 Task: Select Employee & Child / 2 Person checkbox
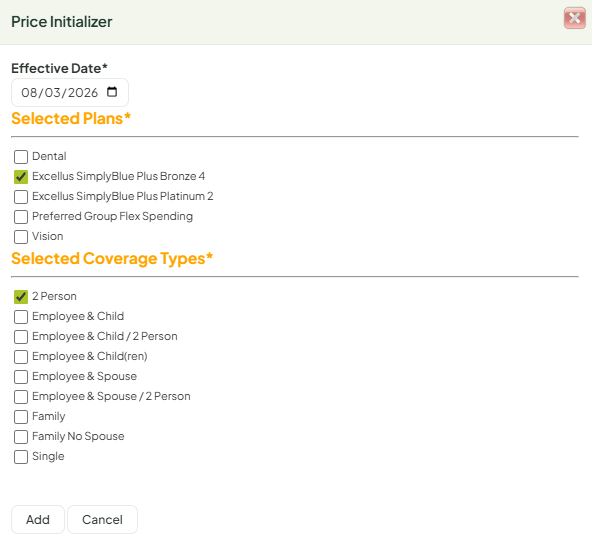(21, 337)
